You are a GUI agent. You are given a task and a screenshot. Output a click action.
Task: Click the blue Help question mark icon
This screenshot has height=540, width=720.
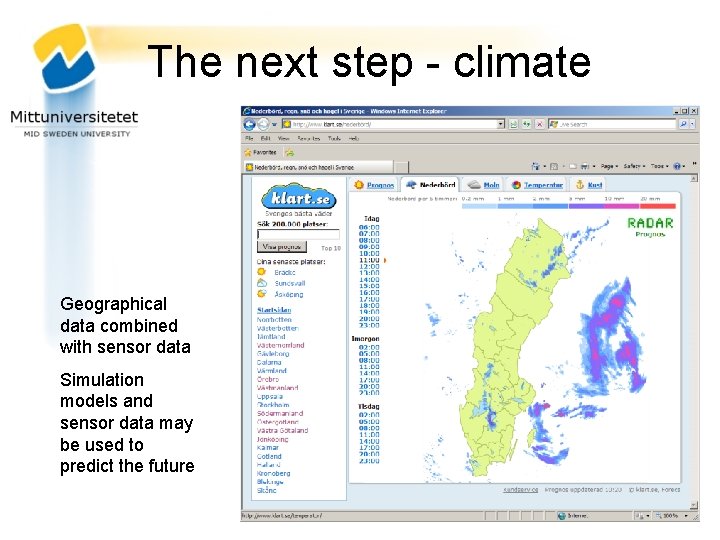click(x=677, y=166)
